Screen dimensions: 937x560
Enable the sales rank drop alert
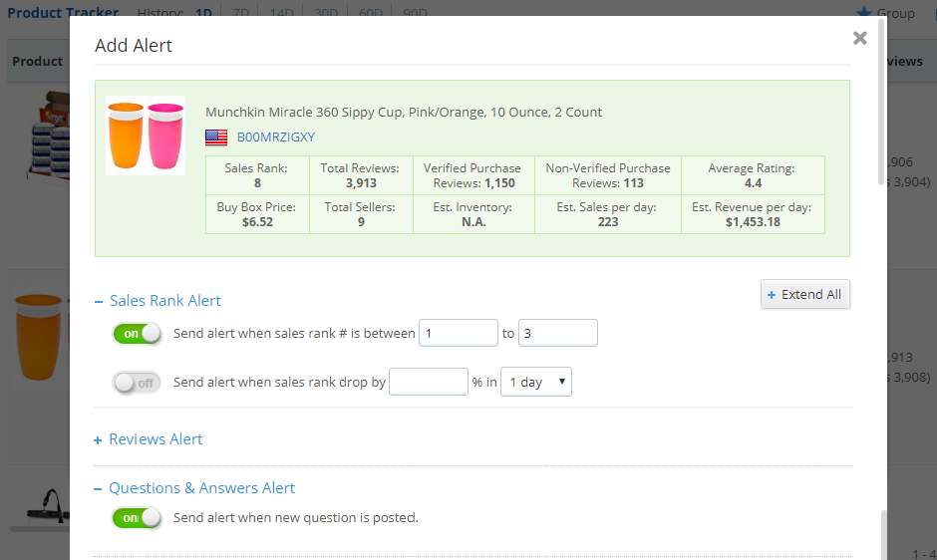coord(137,383)
